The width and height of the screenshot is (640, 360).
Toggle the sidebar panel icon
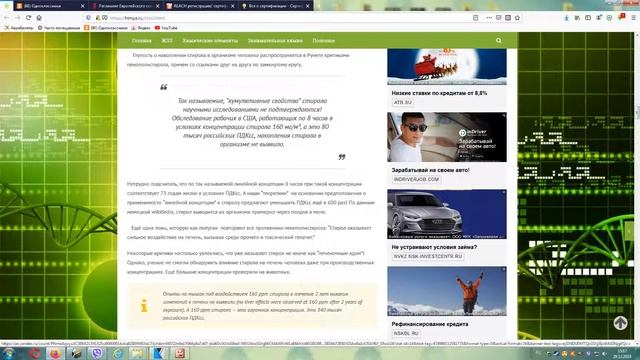(588, 18)
